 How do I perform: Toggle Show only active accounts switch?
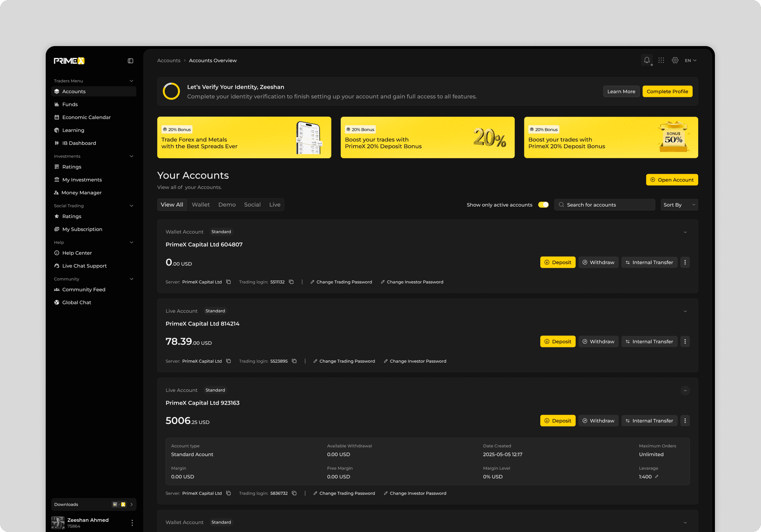coord(543,205)
